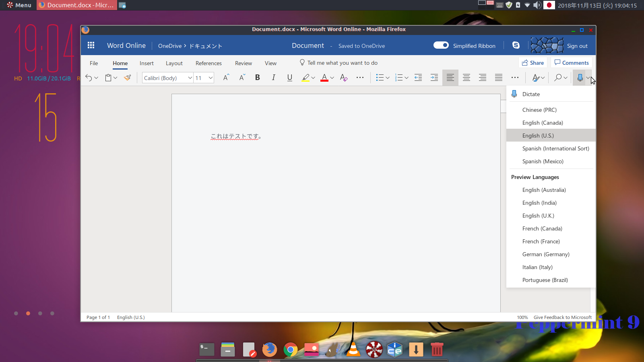
Task: Click the Undo arrow icon
Action: (89, 78)
